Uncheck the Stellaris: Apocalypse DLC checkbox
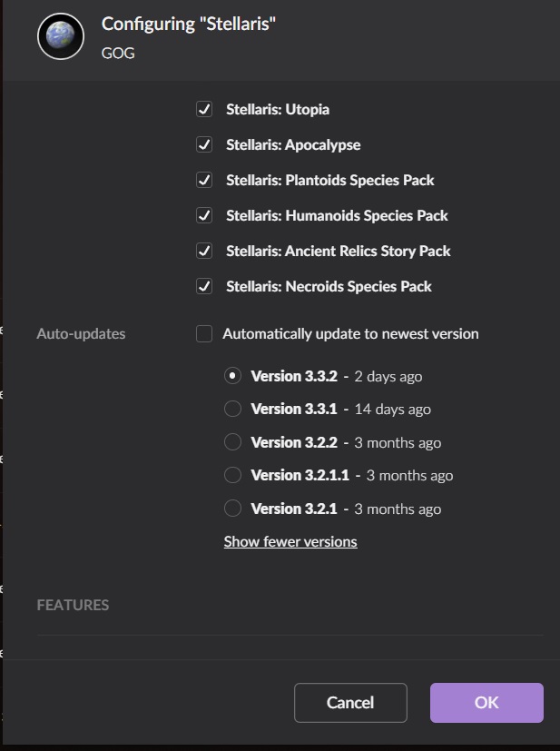This screenshot has height=751, width=560. (204, 144)
